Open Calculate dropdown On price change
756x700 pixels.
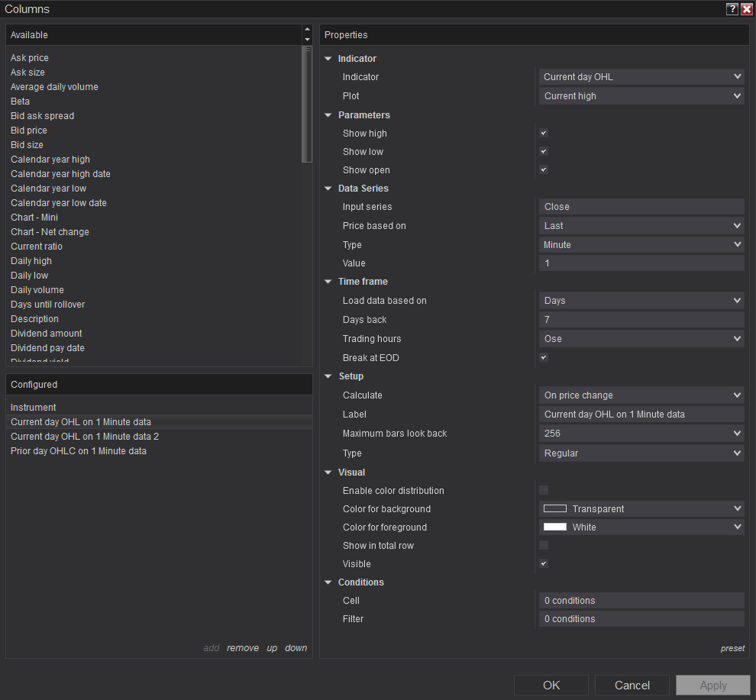(641, 395)
